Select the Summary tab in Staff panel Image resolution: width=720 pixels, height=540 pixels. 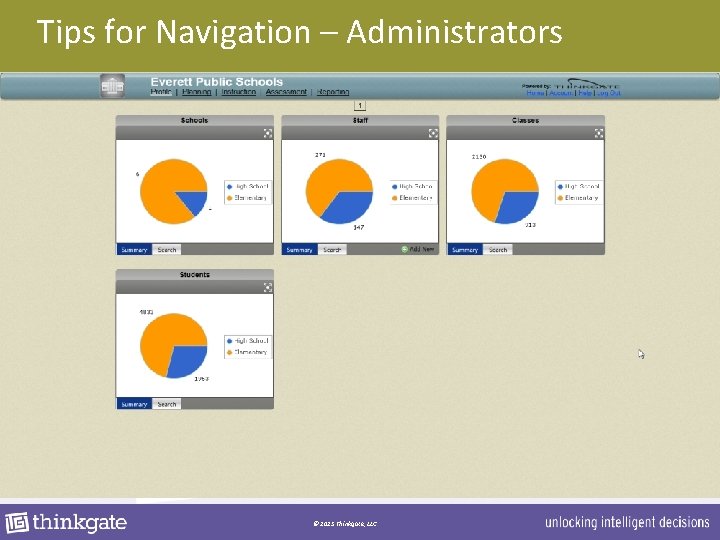(299, 250)
